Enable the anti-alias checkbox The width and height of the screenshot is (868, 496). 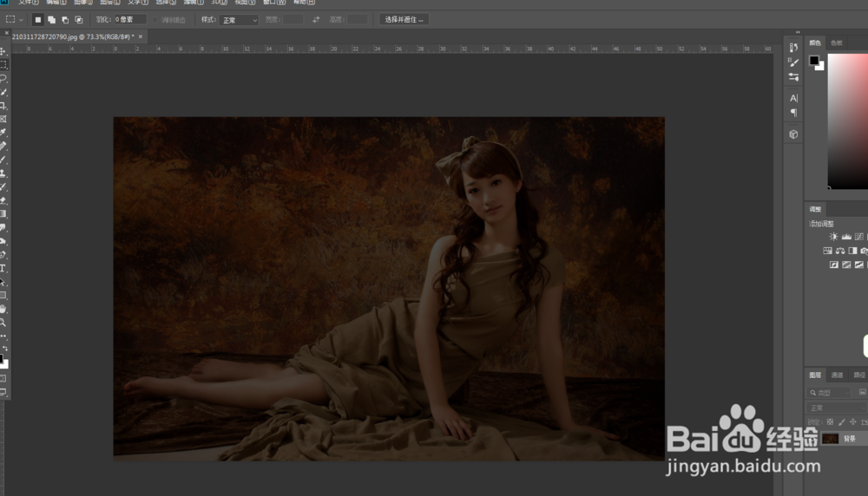(x=156, y=19)
